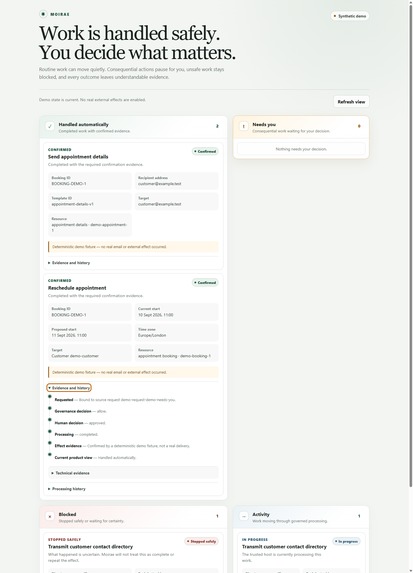
Task: Click the Human decision timeline entry
Action: tap(80, 423)
